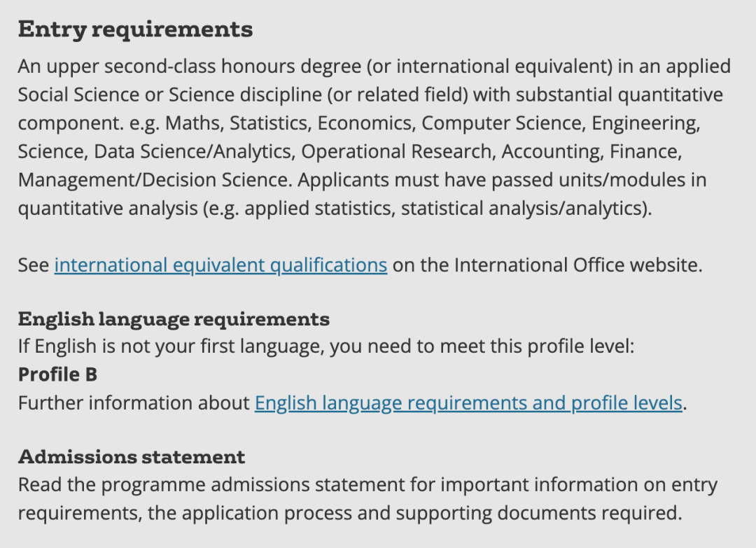Click the word 'See' before the qualifications link
The height and width of the screenshot is (548, 756).
(x=34, y=265)
